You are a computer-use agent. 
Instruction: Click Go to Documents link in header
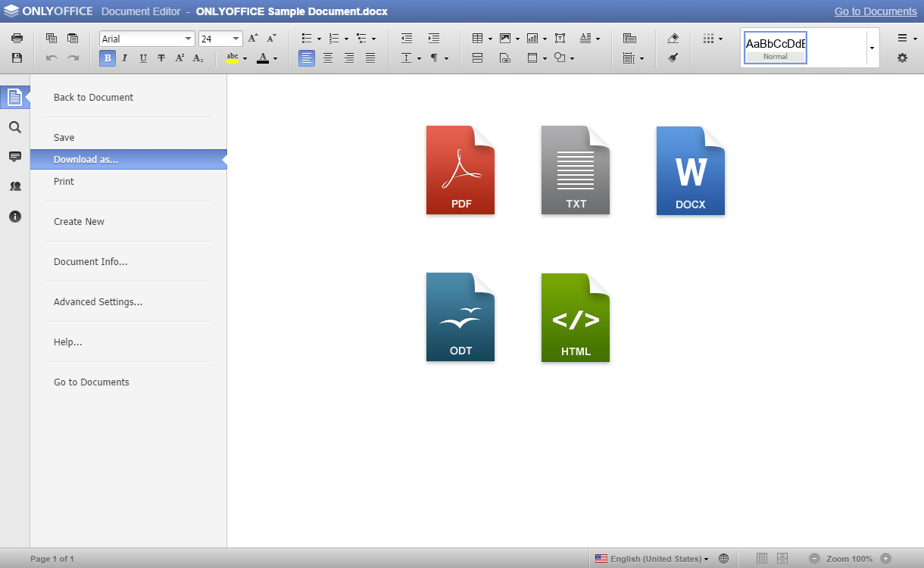click(x=876, y=11)
